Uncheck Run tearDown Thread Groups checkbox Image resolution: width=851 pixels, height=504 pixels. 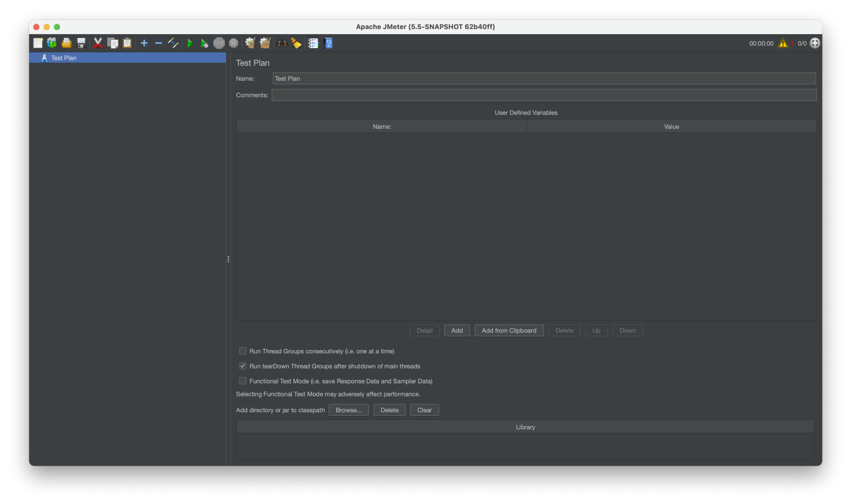coord(243,366)
